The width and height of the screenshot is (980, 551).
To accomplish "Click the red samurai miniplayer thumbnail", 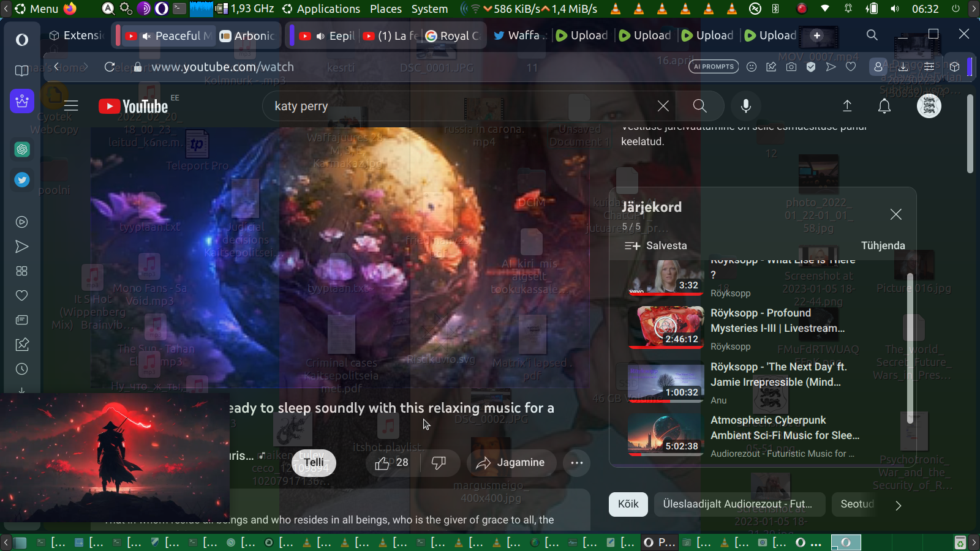I will click(115, 457).
